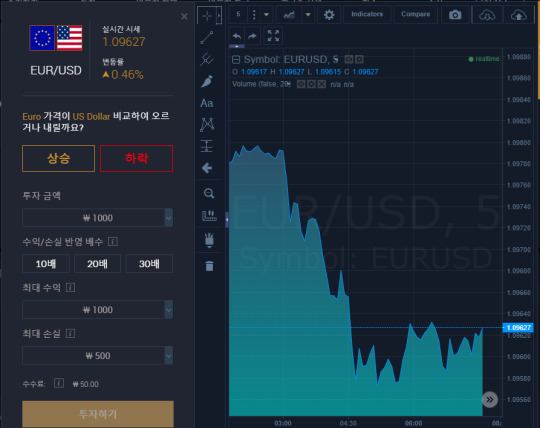Toggle the Volume indicator visibility icon
The height and width of the screenshot is (428, 540).
tap(301, 84)
